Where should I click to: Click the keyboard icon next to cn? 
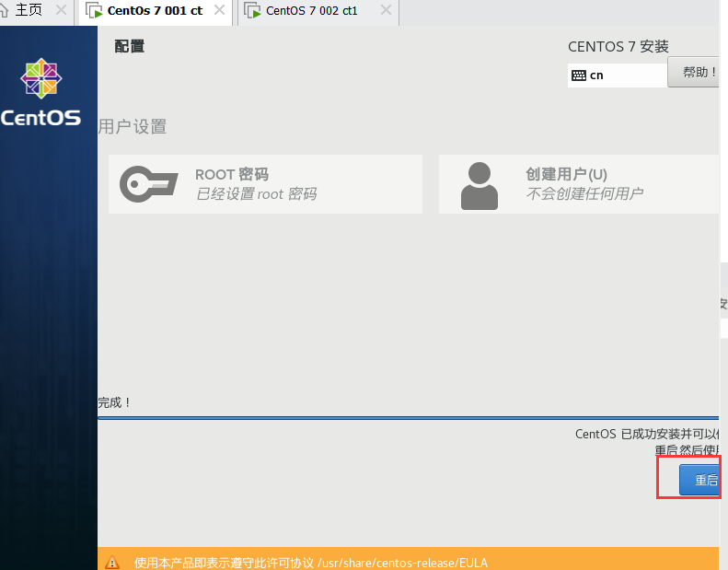coord(579,76)
